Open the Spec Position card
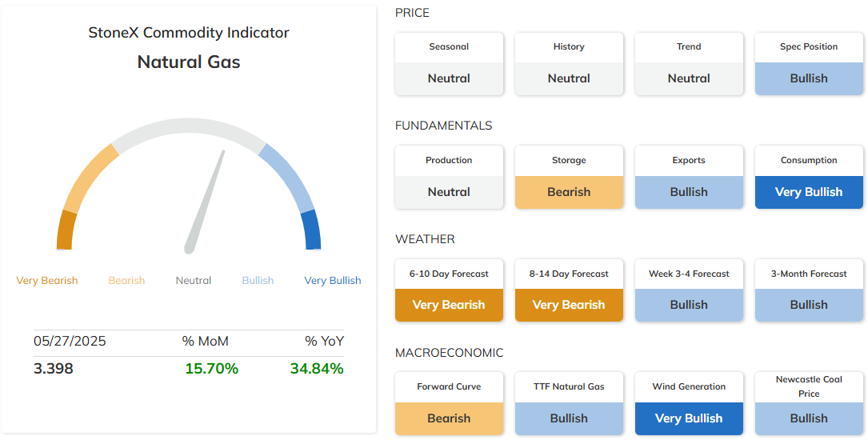This screenshot has width=868, height=440. [809, 64]
